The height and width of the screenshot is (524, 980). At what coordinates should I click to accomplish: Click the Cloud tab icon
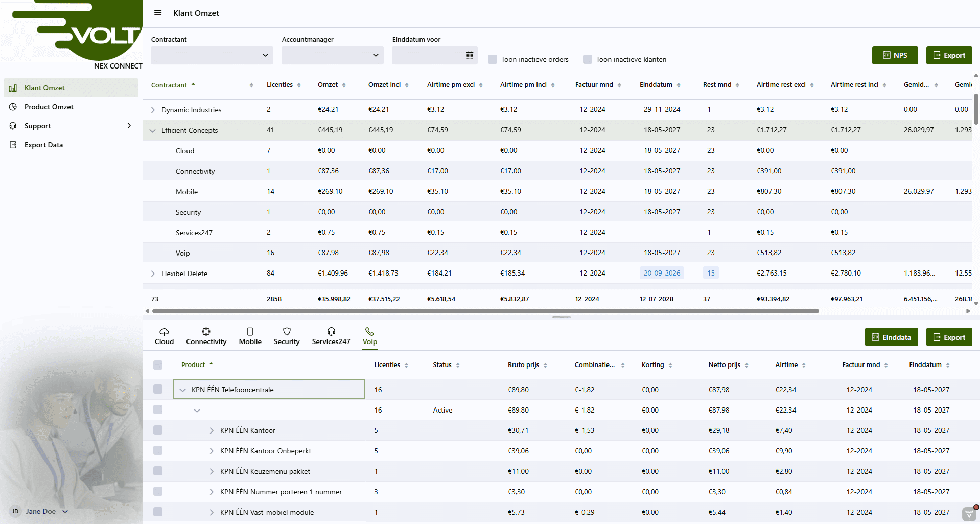pos(164,332)
